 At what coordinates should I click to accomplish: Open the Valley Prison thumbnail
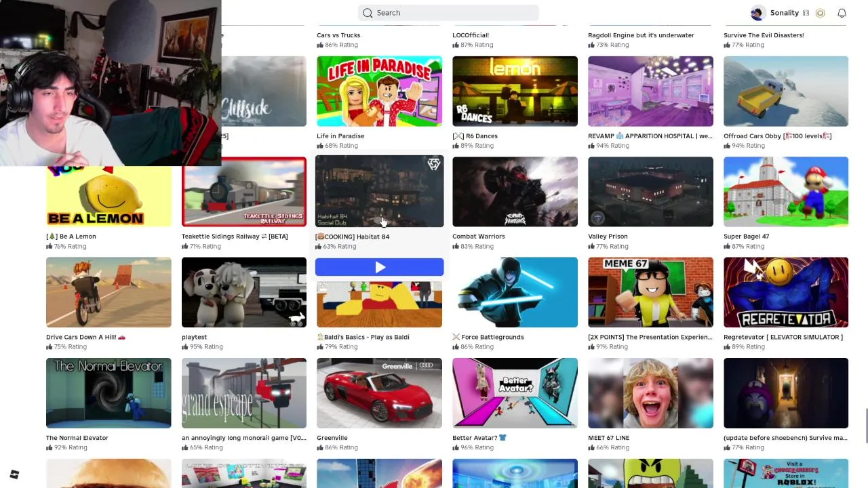650,192
